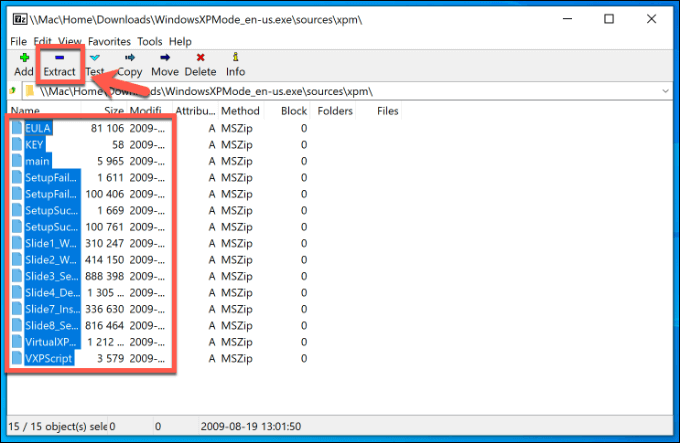
Task: Select the KEY file icon
Action: pos(17,144)
